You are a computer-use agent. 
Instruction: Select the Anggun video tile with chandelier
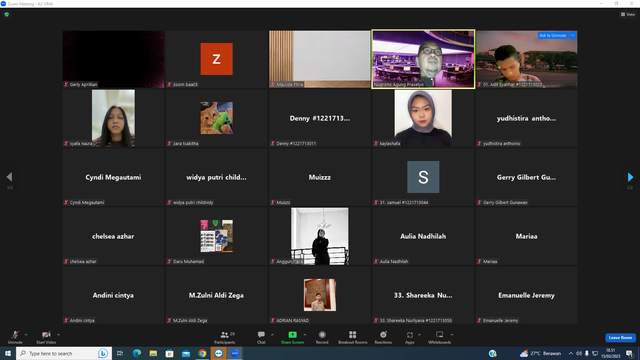coord(320,236)
